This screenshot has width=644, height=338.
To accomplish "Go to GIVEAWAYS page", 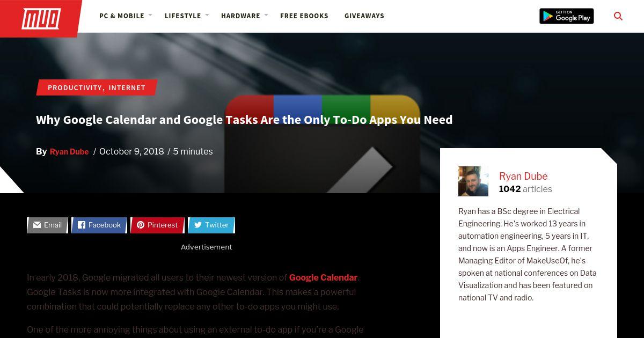I will point(364,16).
